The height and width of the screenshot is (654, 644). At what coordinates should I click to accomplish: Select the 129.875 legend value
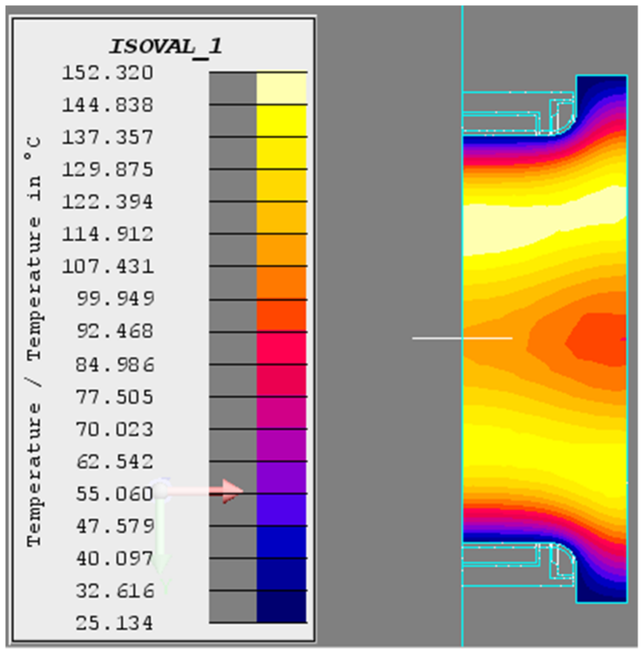108,170
